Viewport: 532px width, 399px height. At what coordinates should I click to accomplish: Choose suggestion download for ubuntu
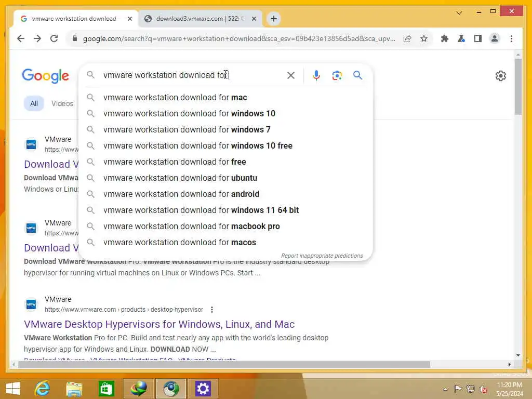pyautogui.click(x=225, y=178)
